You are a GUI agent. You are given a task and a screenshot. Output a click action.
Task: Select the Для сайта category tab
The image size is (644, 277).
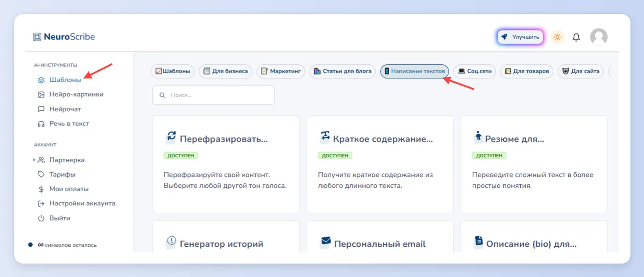coord(581,71)
